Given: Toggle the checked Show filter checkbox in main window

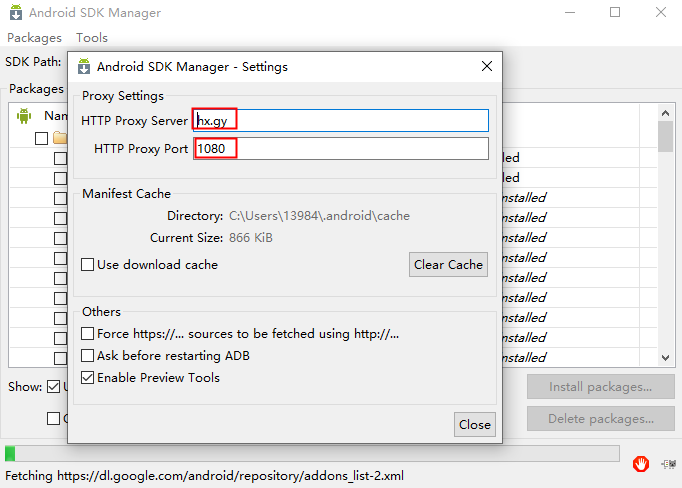Looking at the screenshot, I should click(x=53, y=386).
